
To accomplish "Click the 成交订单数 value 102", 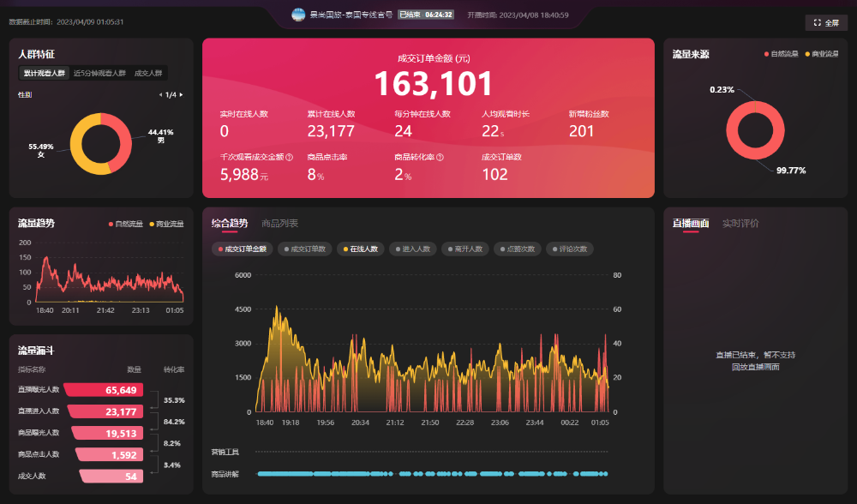I will click(494, 174).
